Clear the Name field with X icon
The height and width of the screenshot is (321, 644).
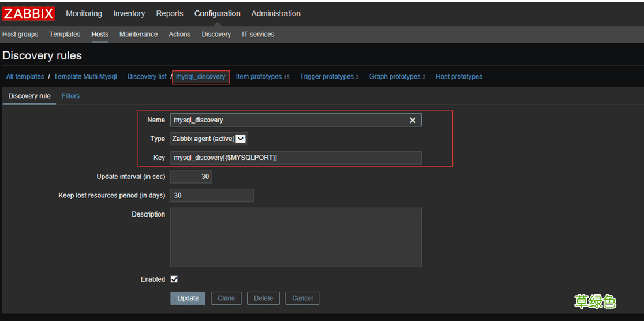(413, 120)
